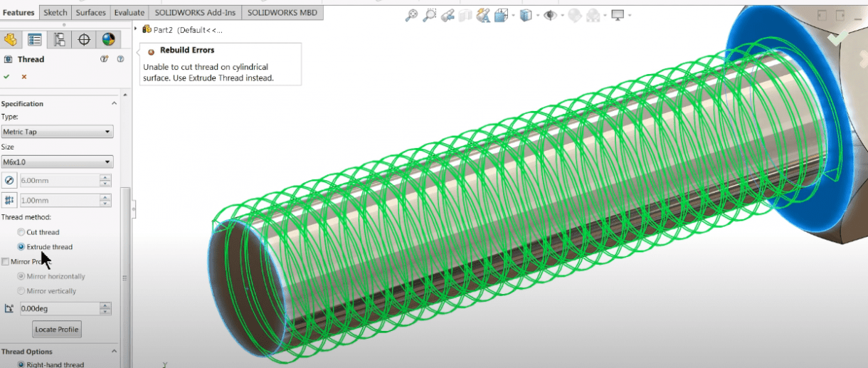This screenshot has width=868, height=368.
Task: Click the rotation angle icon beside 0.00deg
Action: (x=9, y=309)
